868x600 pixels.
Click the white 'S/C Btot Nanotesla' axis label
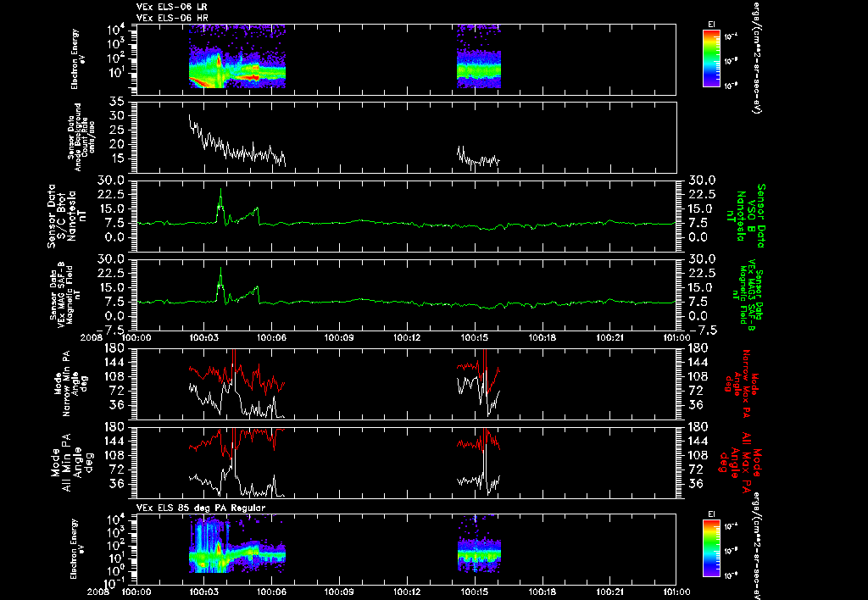point(68,216)
